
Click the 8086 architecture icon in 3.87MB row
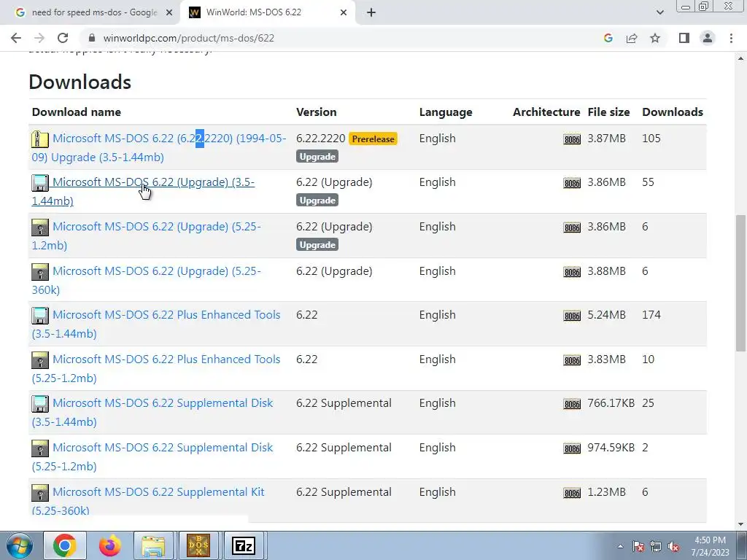pos(572,139)
